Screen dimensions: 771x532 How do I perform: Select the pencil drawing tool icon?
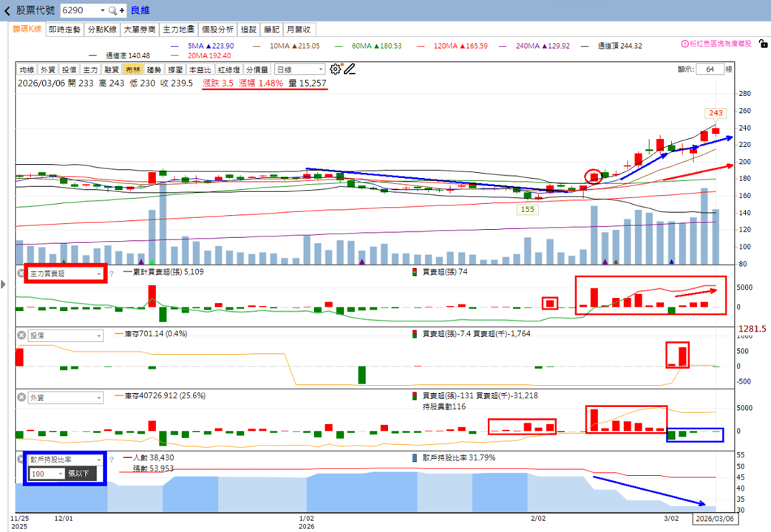click(349, 69)
